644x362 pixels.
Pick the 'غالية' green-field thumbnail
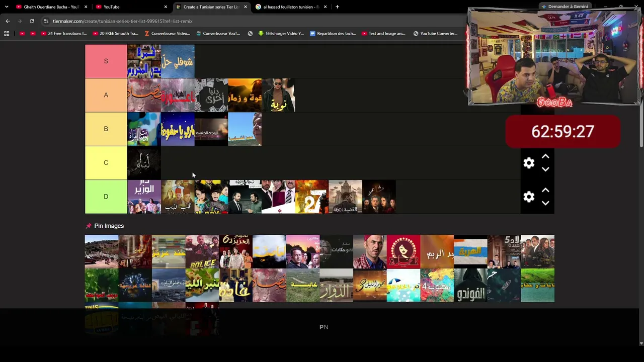pos(303,286)
